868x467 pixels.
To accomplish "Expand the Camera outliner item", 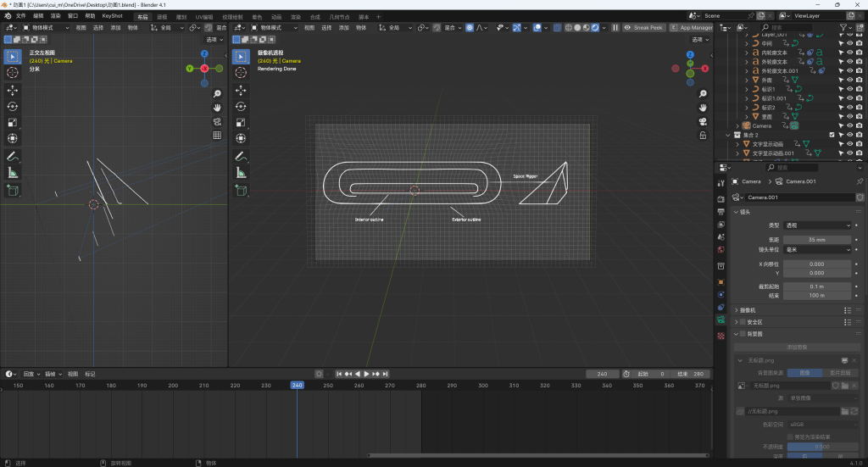I will pos(737,125).
